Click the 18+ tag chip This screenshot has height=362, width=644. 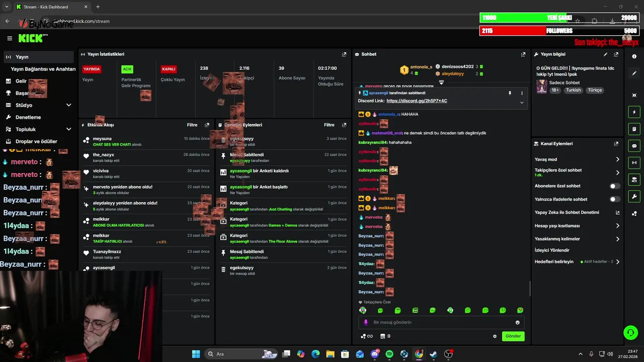tap(555, 90)
